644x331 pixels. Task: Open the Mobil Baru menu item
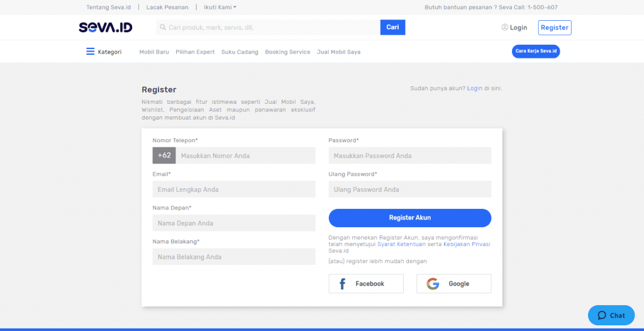pos(154,52)
